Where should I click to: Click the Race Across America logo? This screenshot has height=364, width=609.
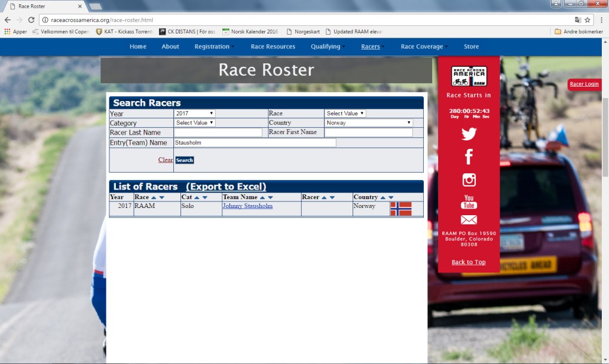[469, 75]
